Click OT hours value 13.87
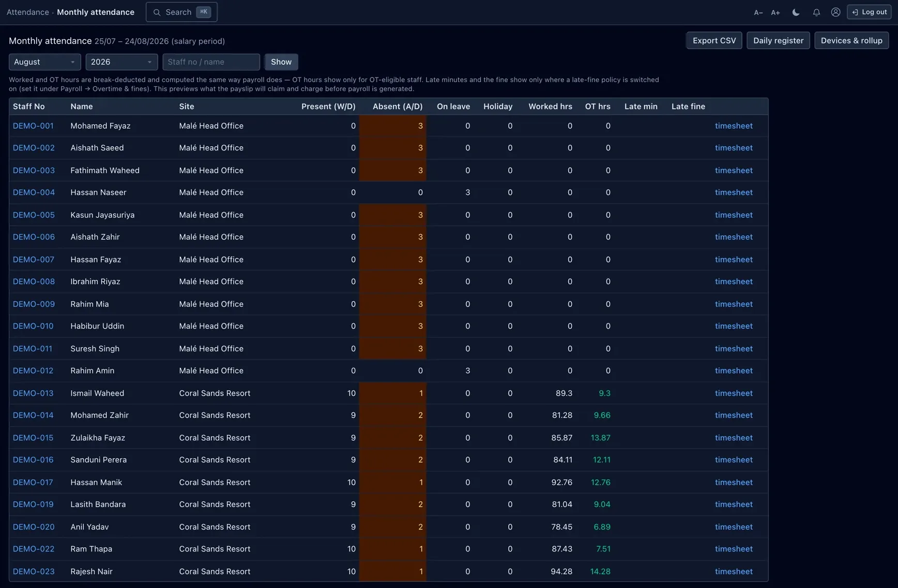This screenshot has width=898, height=588. pyautogui.click(x=601, y=438)
